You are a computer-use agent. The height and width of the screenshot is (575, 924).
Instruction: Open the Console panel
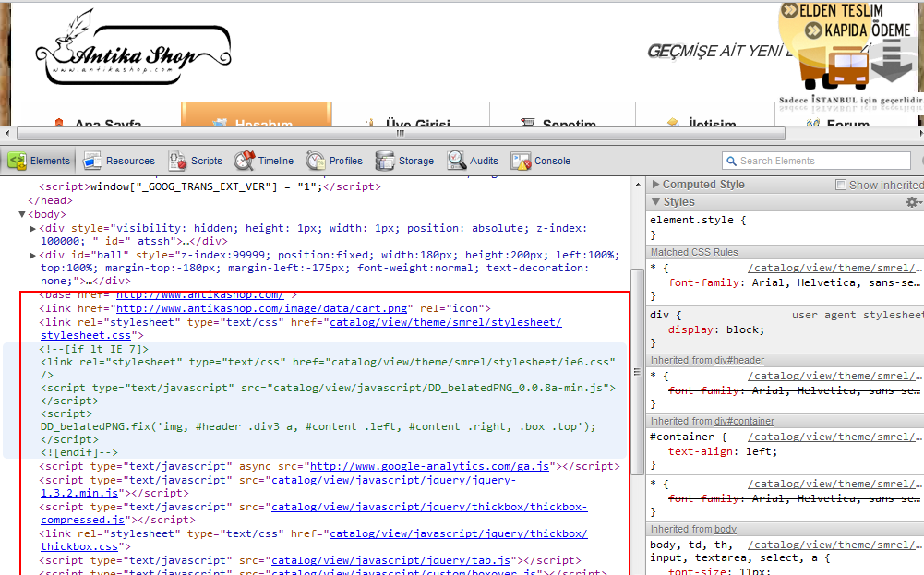coord(540,161)
